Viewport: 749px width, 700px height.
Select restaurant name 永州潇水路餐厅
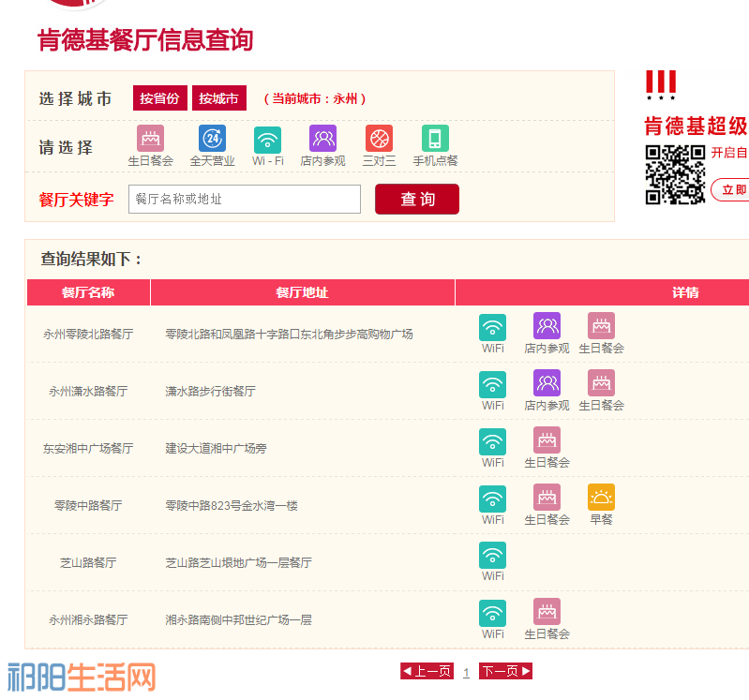point(88,392)
